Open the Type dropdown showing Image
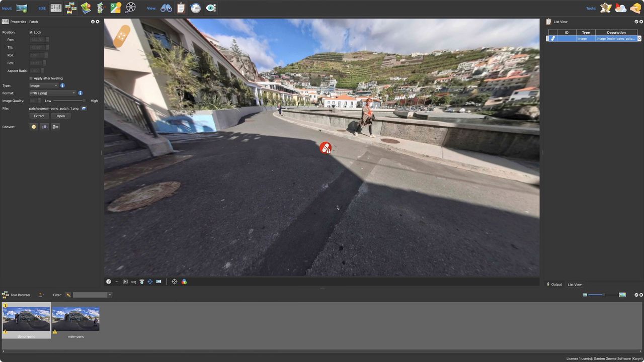644x362 pixels. [43, 85]
